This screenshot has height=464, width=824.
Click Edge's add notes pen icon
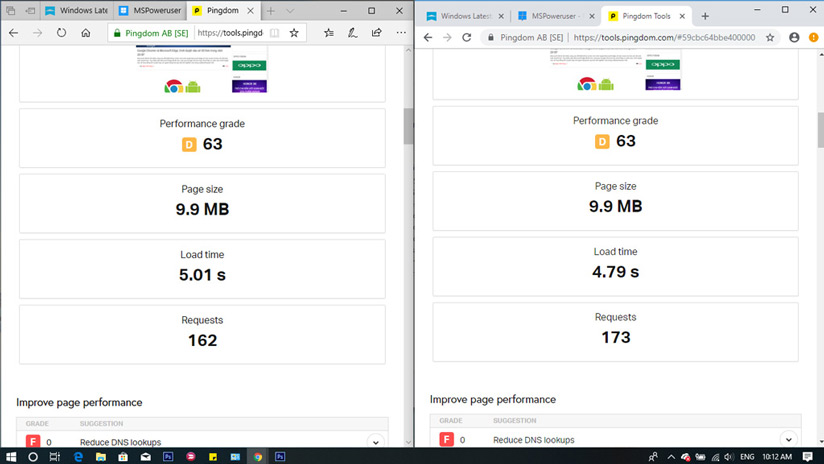click(x=353, y=33)
